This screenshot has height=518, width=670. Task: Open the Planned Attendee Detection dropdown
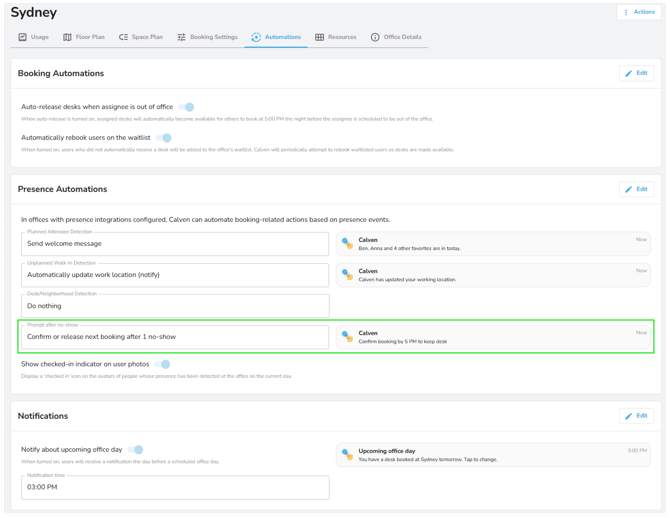175,244
